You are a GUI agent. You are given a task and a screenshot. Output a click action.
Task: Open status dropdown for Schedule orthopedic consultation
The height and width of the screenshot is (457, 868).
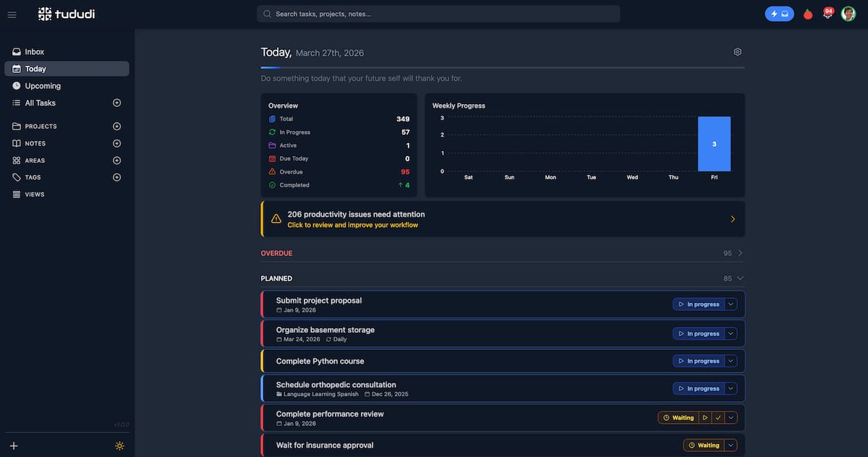click(731, 388)
